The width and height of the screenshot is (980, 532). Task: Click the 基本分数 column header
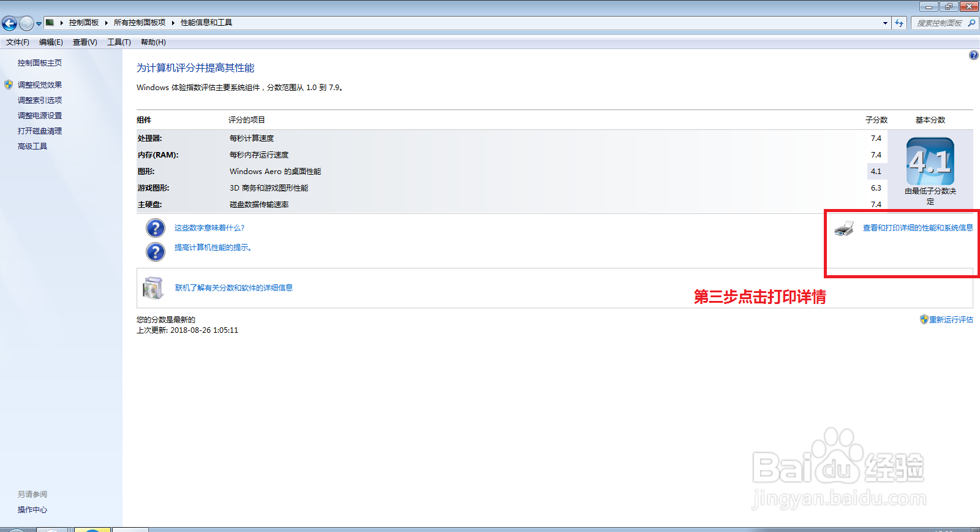[930, 120]
